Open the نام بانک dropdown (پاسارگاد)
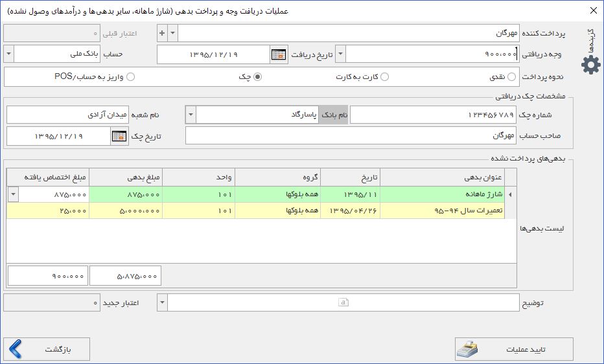This screenshot has height=364, width=604. [191, 115]
